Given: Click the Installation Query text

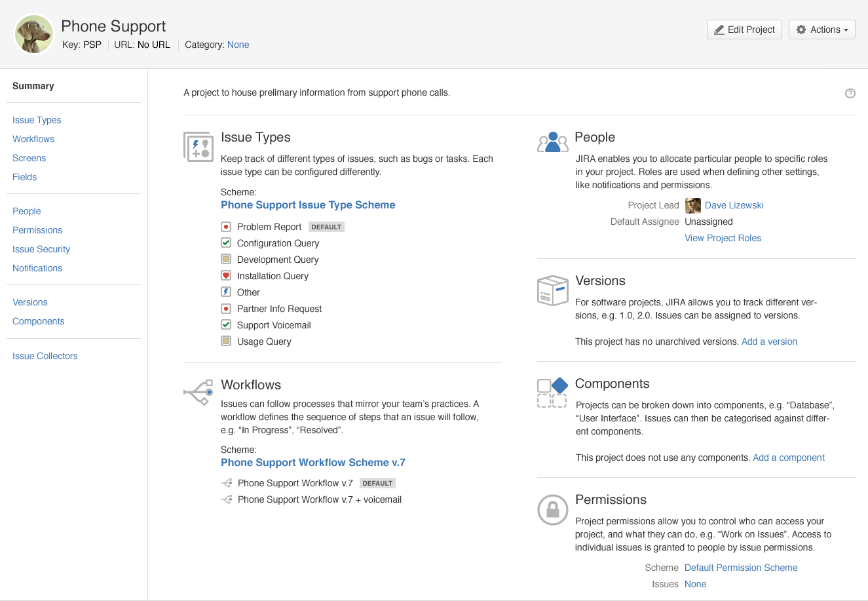Looking at the screenshot, I should [273, 276].
